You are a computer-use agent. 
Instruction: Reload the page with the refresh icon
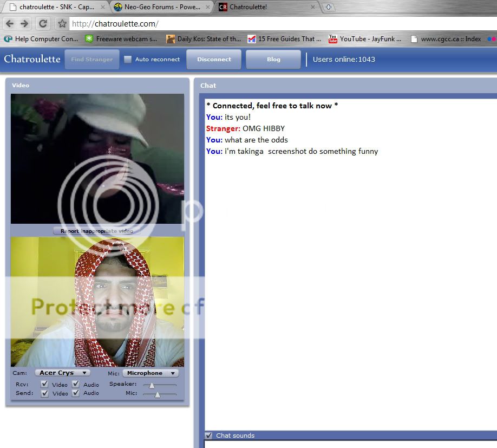click(43, 24)
